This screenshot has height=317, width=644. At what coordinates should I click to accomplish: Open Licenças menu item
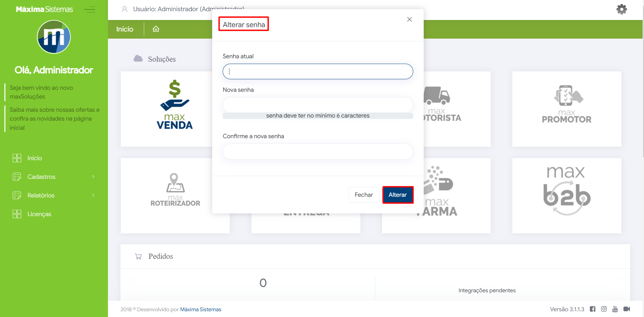coord(39,214)
